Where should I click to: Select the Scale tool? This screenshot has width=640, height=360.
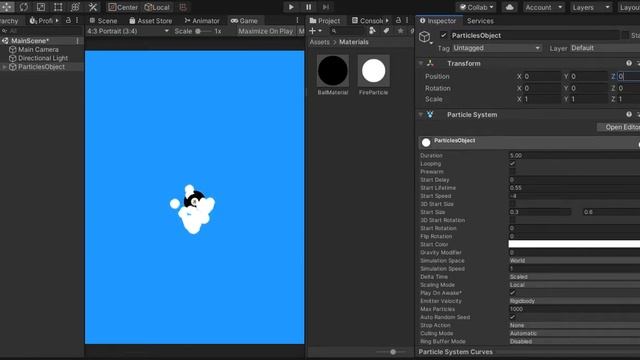point(41,7)
